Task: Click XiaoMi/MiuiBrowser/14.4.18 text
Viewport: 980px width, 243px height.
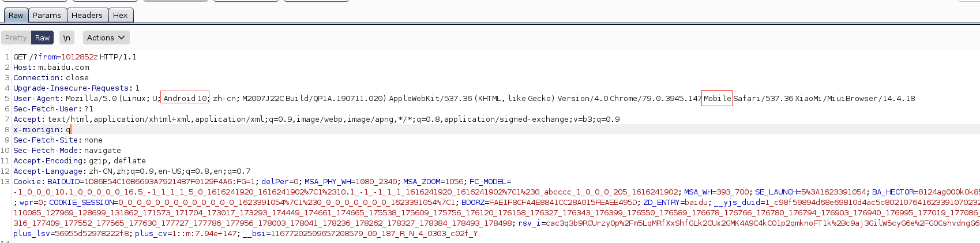Action: pos(855,98)
